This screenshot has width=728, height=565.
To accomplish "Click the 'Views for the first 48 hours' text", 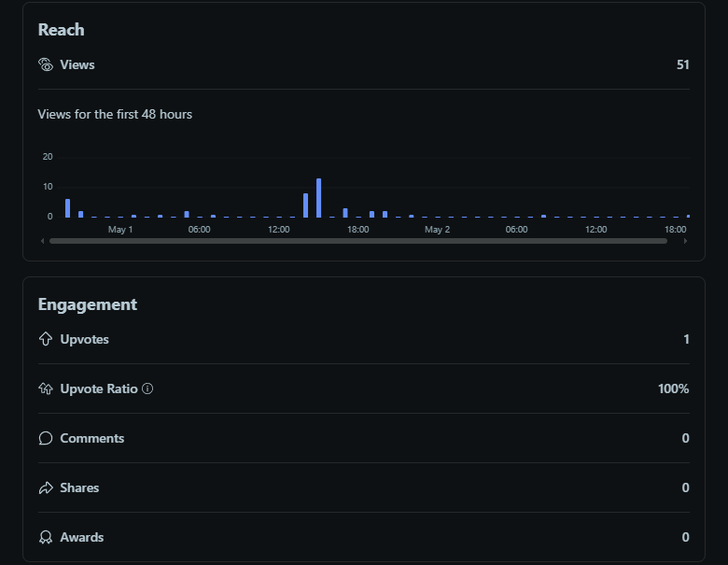I will tap(115, 114).
